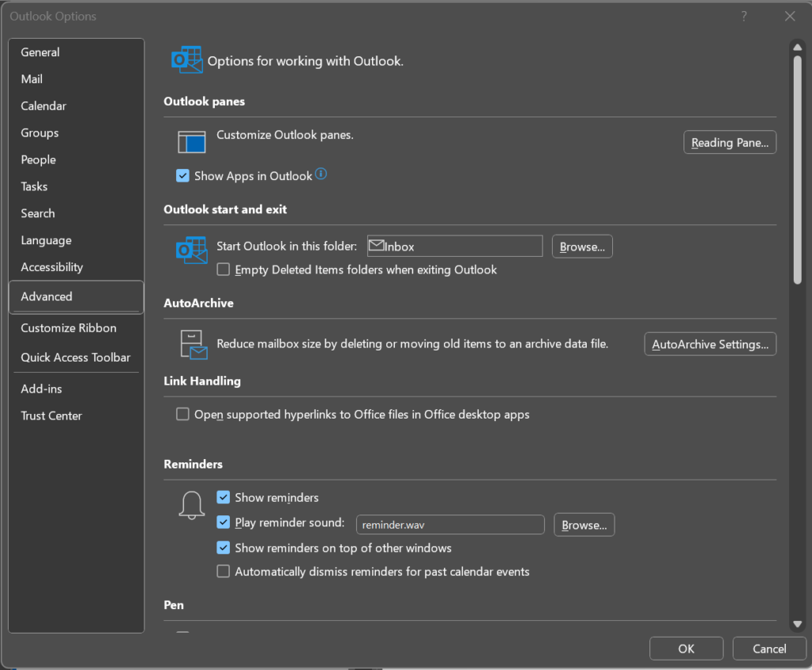The image size is (812, 670).
Task: Click the Start Outlook in this folder Inbox field
Action: point(454,247)
